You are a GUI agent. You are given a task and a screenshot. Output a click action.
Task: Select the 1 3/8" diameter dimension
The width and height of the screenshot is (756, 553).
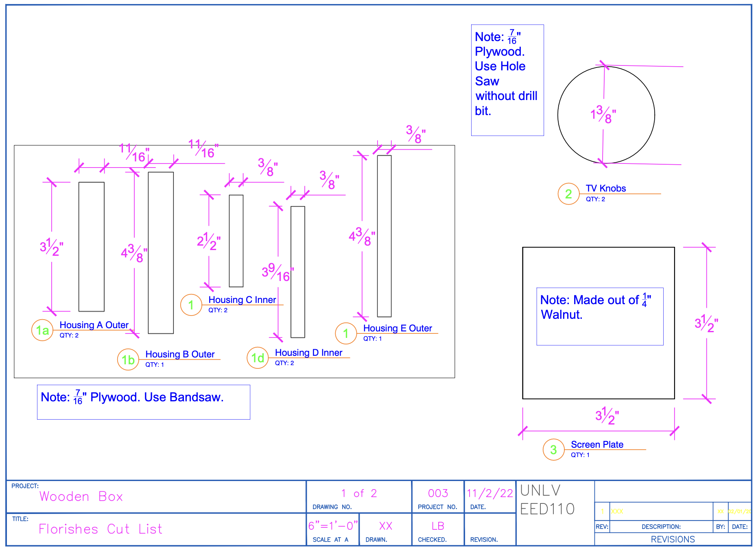pos(603,115)
